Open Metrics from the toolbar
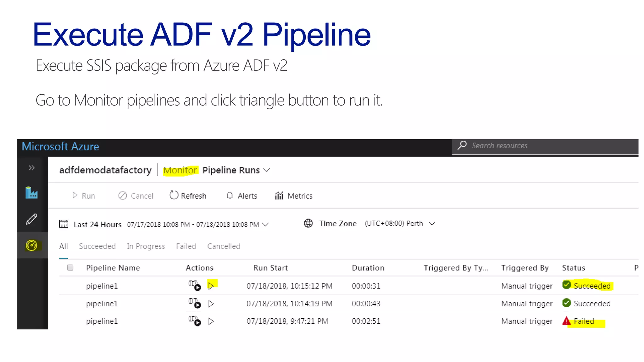Screen dimensions: 644x362 293,196
